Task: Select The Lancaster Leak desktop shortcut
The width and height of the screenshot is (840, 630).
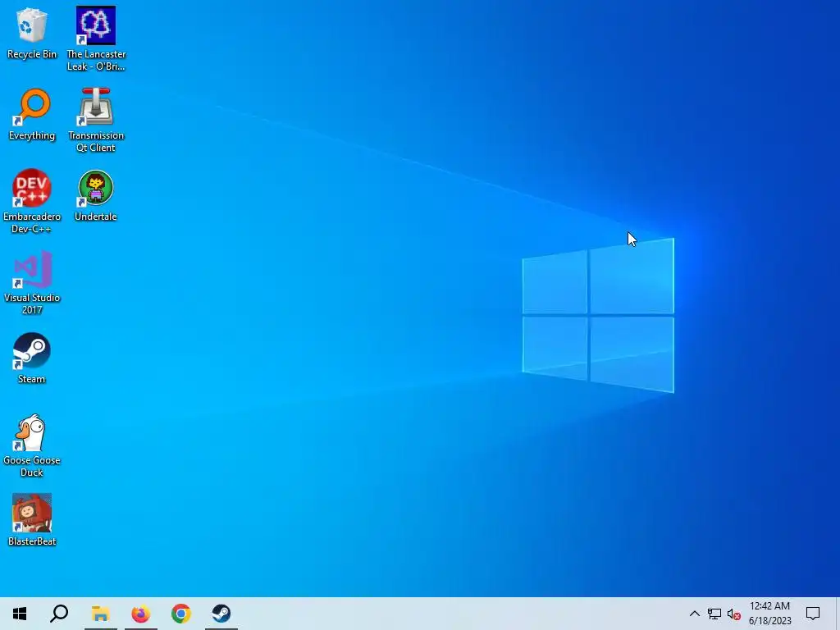Action: (96, 39)
